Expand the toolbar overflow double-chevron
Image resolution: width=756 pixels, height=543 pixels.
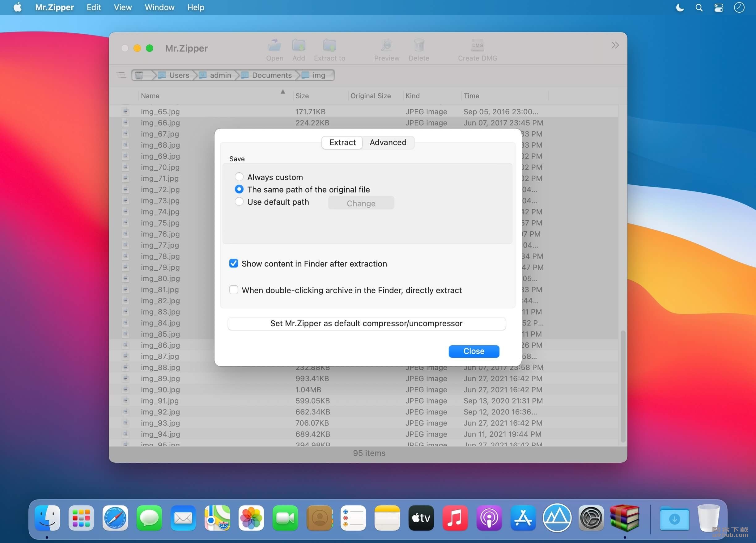tap(615, 45)
